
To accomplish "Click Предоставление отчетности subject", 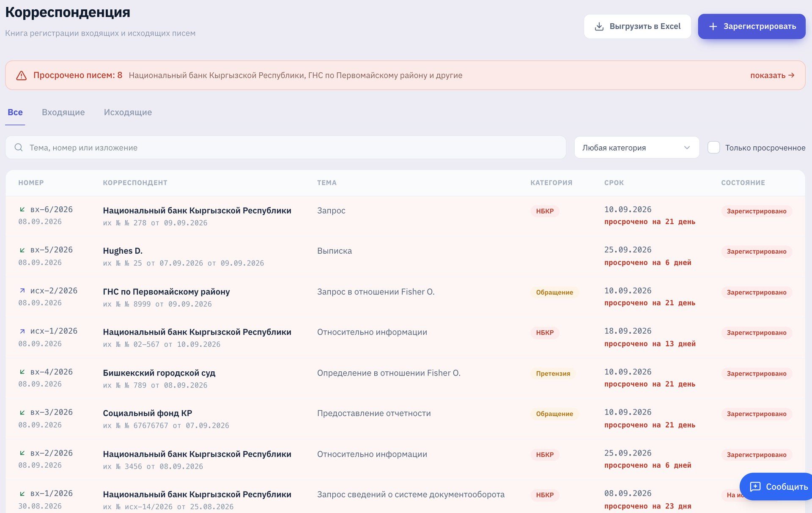I will 374,413.
